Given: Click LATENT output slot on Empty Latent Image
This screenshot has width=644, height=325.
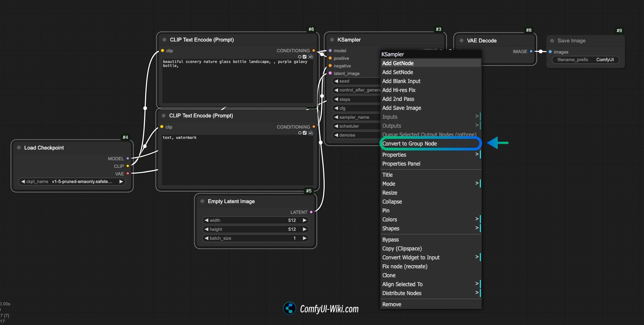Looking at the screenshot, I should click(311, 212).
